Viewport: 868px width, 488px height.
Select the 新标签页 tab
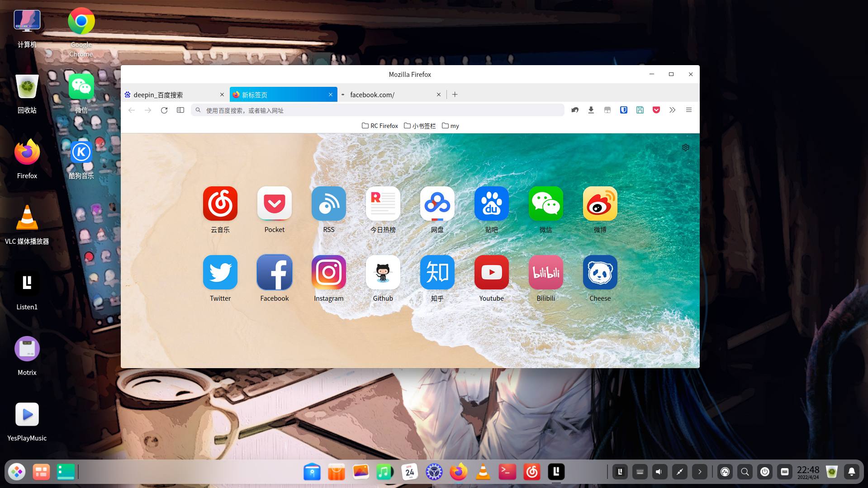tap(284, 95)
